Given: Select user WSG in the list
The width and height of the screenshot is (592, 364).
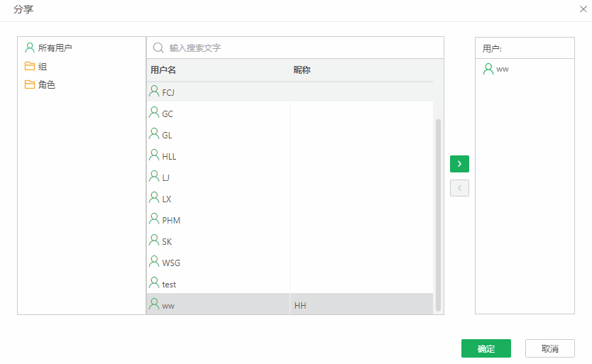Looking at the screenshot, I should coord(290,263).
